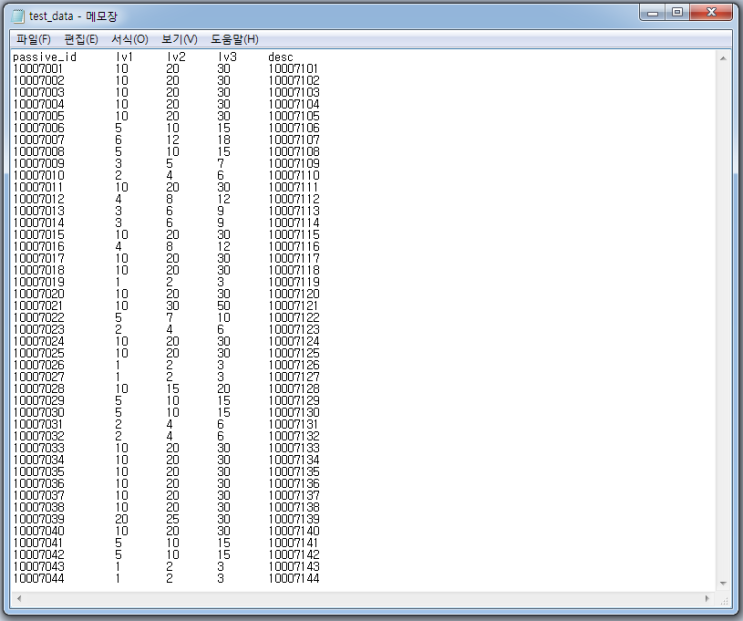Click the value 10007019
The width and height of the screenshot is (743, 621).
38,282
